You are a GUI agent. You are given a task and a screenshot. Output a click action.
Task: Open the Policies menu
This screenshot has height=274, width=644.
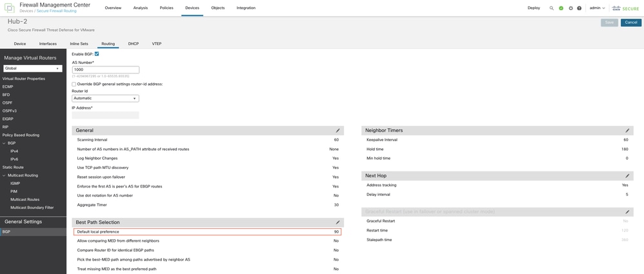(x=166, y=8)
